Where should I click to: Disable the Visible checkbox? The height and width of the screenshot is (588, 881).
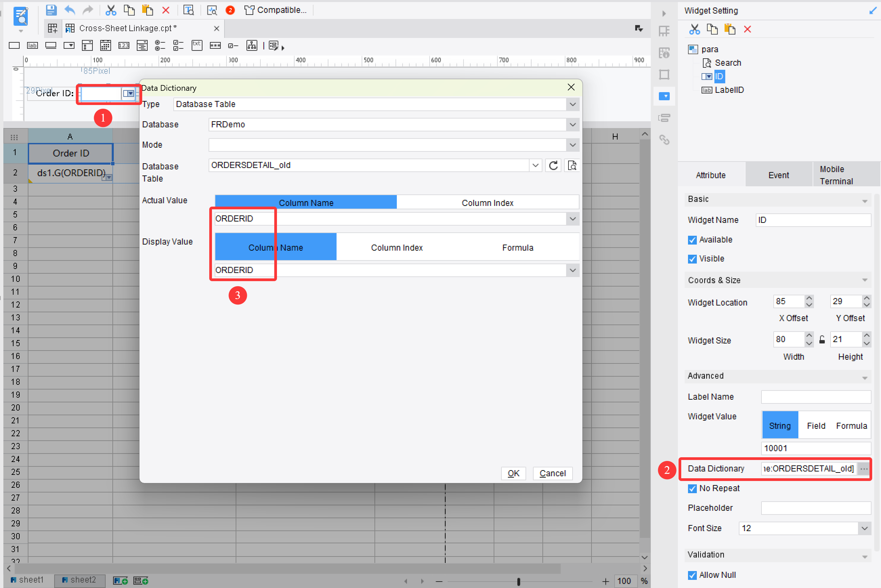(692, 259)
